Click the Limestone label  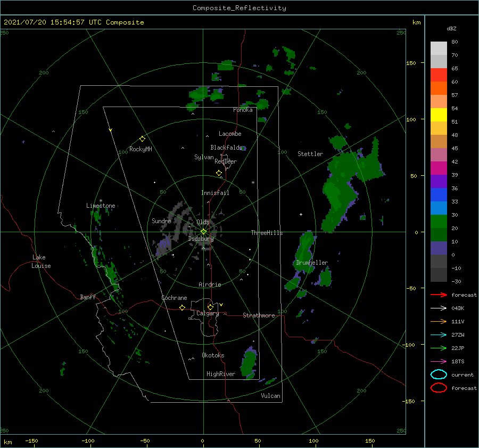click(x=101, y=206)
